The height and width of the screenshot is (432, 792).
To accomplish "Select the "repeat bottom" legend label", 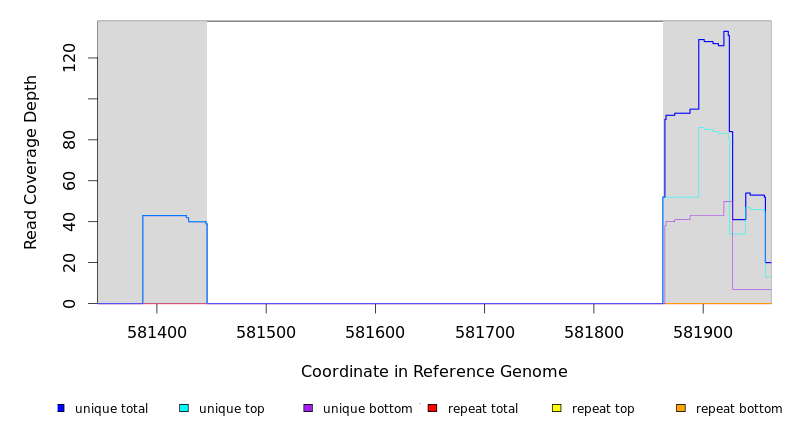I will (x=739, y=409).
